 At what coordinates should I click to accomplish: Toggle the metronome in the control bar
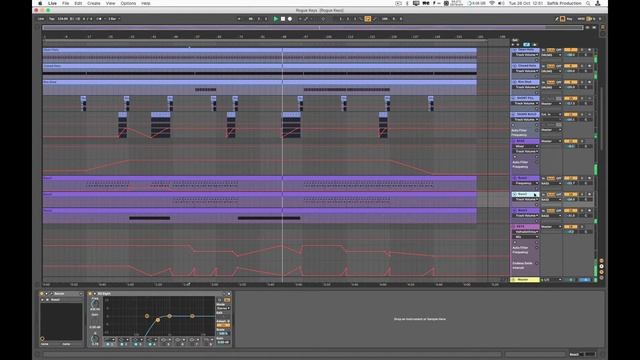[99, 19]
